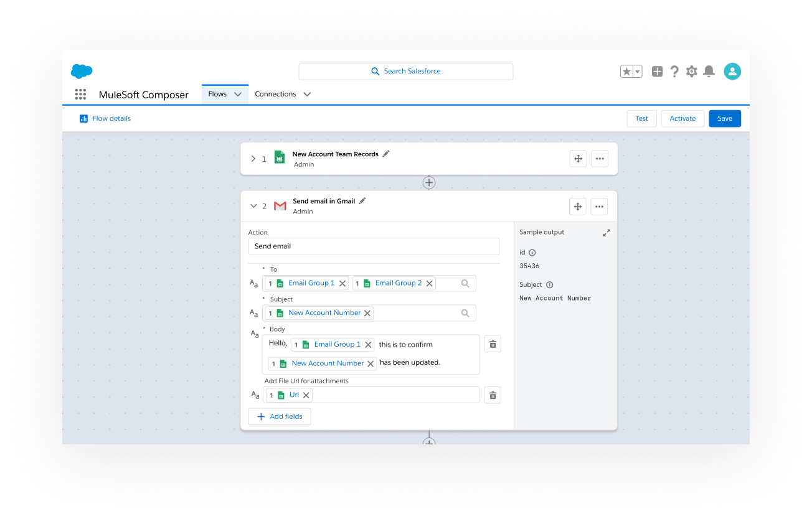Click the notifications bell icon
Image resolution: width=812 pixels, height=519 pixels.
709,72
